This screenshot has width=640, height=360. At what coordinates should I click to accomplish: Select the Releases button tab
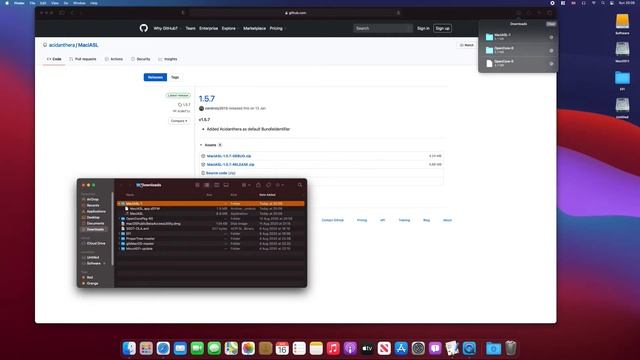coord(155,77)
